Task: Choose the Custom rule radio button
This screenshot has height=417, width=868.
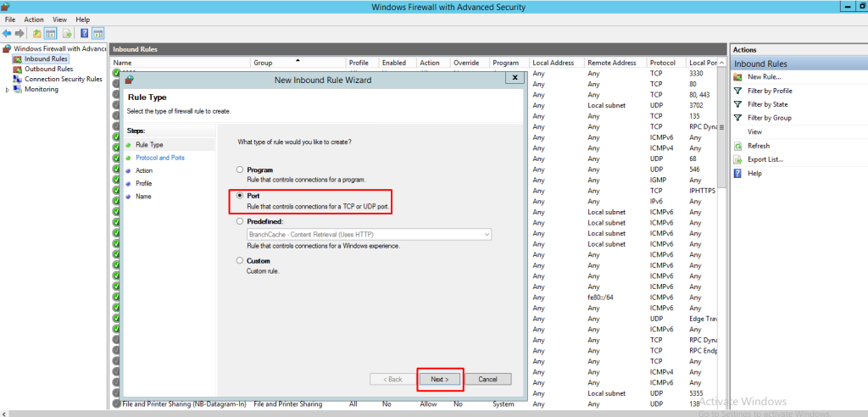Action: tap(240, 260)
